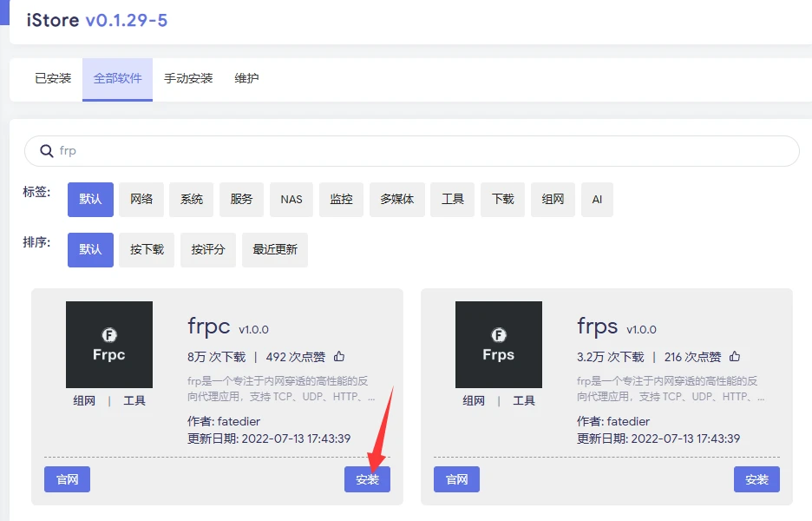Go to the 维护 tab
Screen dimensions: 812x521
click(x=246, y=78)
